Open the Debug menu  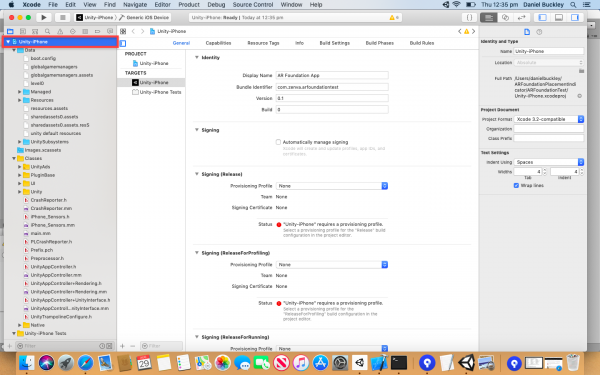click(x=216, y=5)
